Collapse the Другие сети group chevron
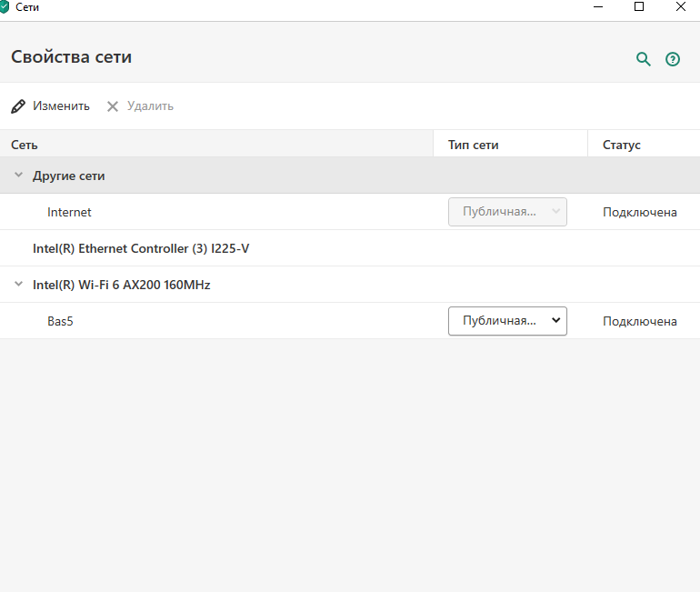700x592 pixels. pyautogui.click(x=18, y=175)
